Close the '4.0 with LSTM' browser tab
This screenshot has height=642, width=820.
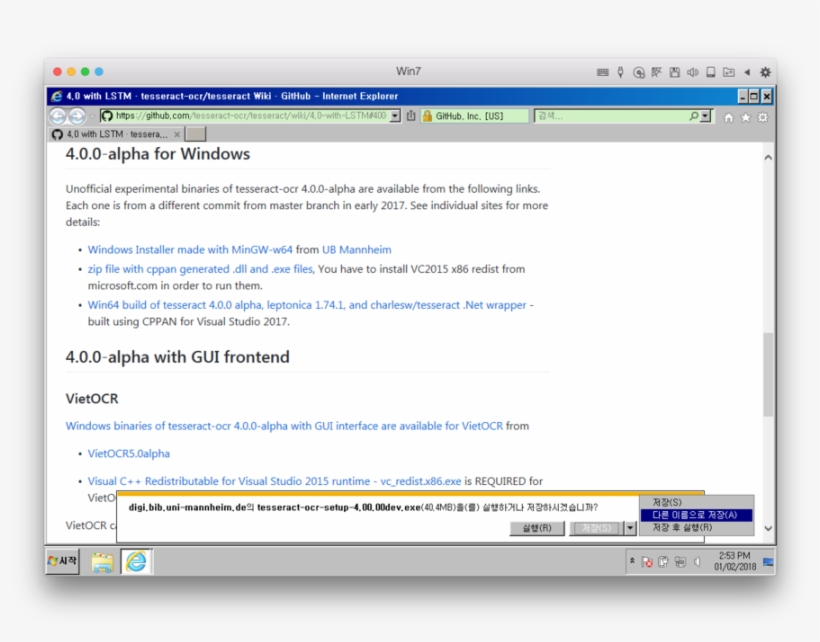click(x=177, y=135)
